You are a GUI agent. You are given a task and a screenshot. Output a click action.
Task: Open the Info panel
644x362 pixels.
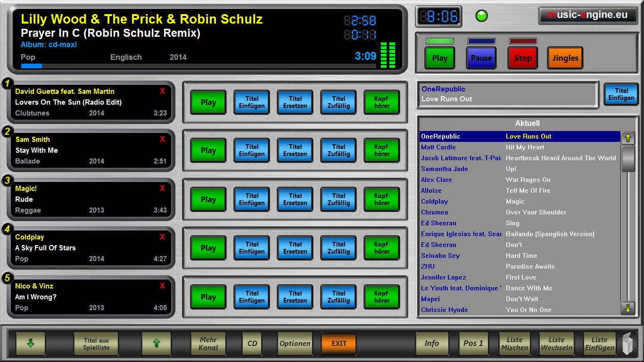click(431, 344)
